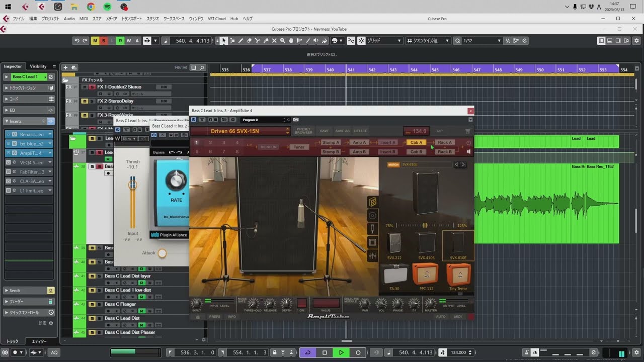Click the Redo arrow in toolbar

coord(85,41)
